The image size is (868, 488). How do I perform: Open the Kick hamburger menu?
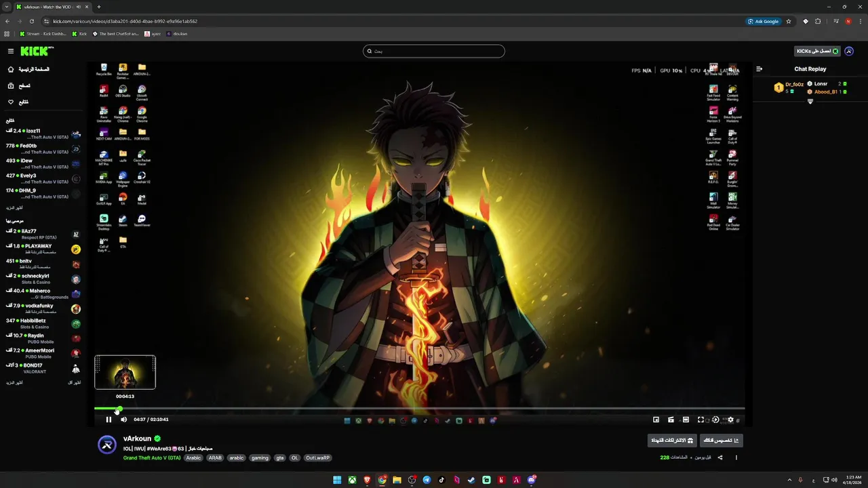[11, 51]
